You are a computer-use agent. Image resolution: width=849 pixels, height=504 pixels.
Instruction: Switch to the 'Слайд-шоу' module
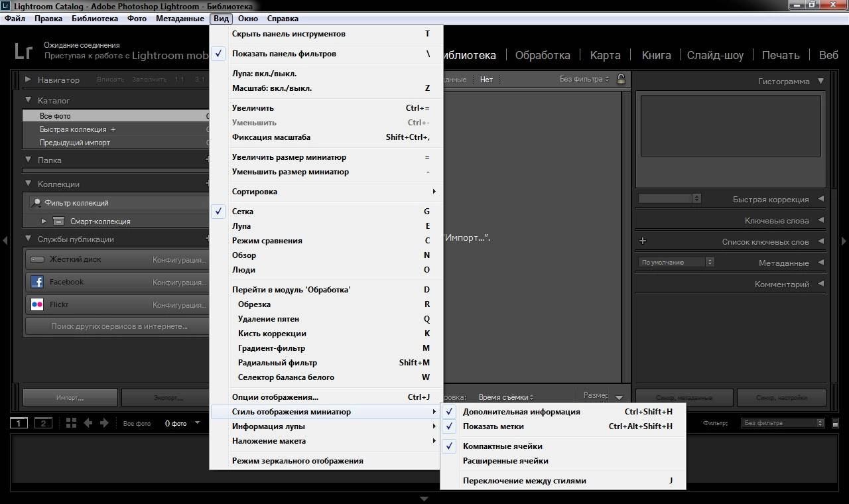click(x=715, y=55)
